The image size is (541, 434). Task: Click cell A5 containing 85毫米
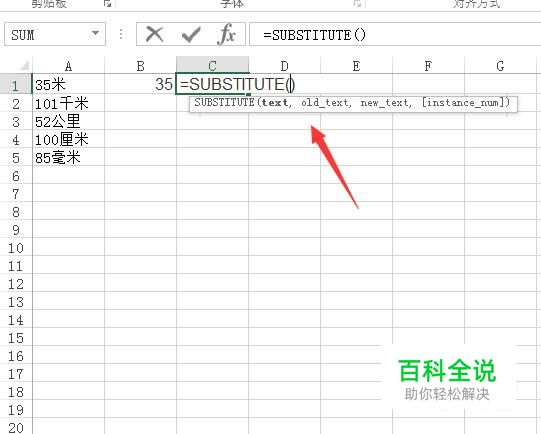[68, 157]
